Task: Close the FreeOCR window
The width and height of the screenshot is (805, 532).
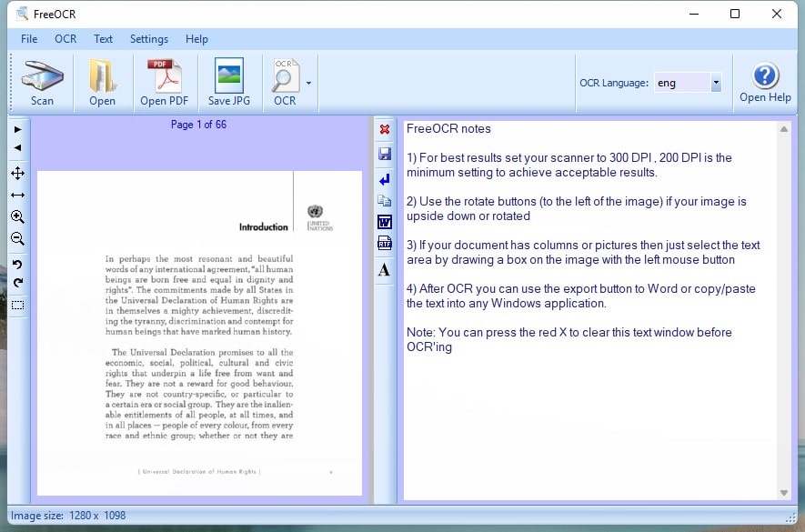Action: (x=777, y=14)
